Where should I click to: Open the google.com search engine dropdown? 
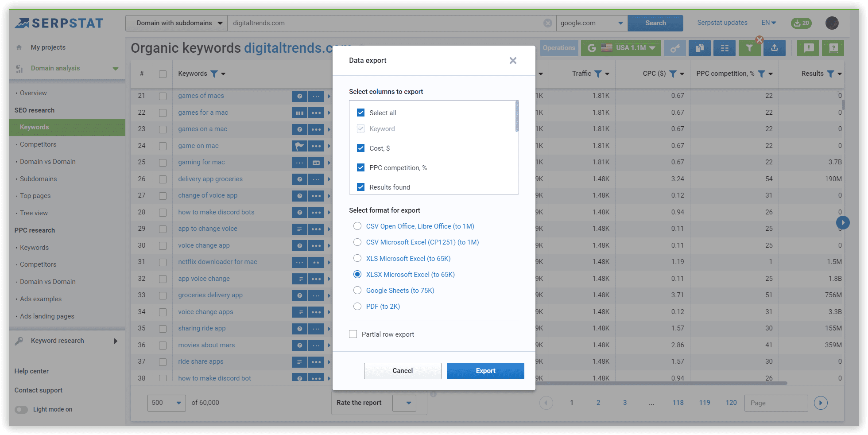point(592,23)
